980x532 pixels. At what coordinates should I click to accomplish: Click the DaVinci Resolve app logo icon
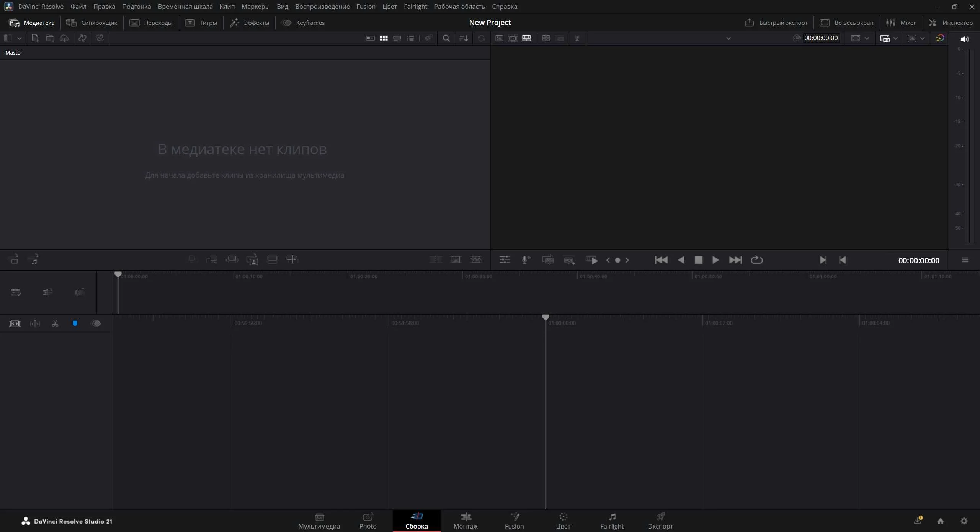coord(8,7)
